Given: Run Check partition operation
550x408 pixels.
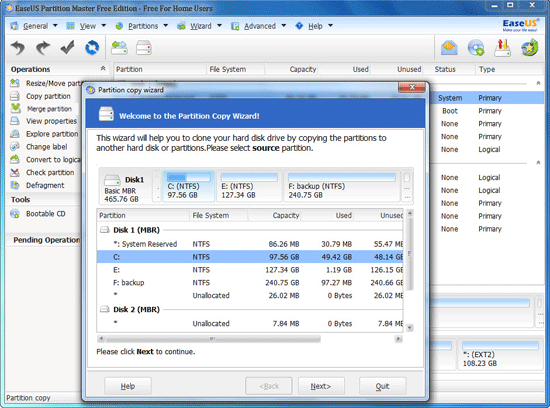Looking at the screenshot, I should 42,173.
